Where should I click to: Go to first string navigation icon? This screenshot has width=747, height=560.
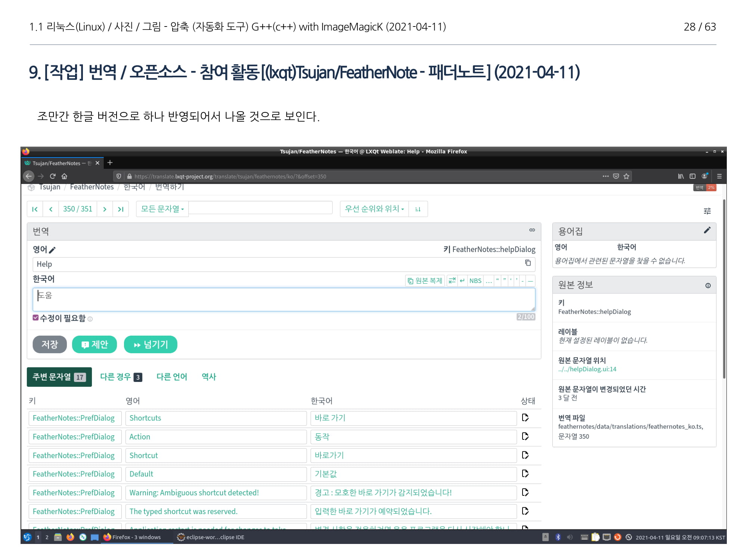click(x=35, y=209)
